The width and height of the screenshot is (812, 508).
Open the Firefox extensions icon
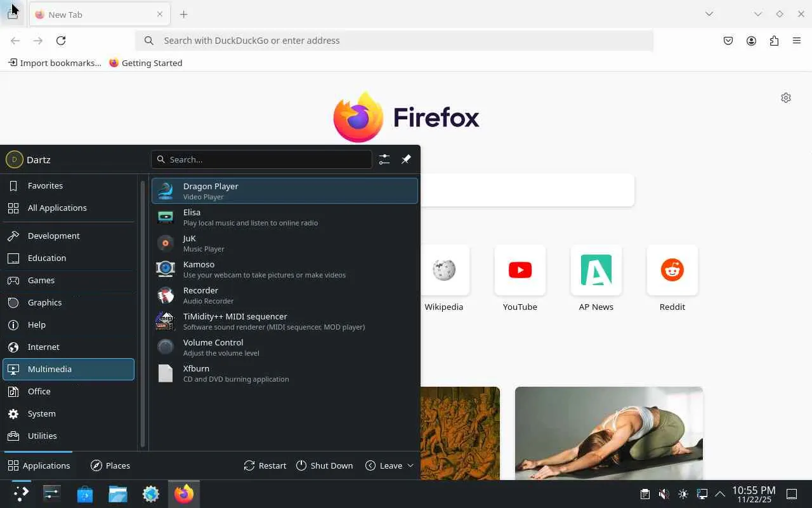tap(774, 41)
